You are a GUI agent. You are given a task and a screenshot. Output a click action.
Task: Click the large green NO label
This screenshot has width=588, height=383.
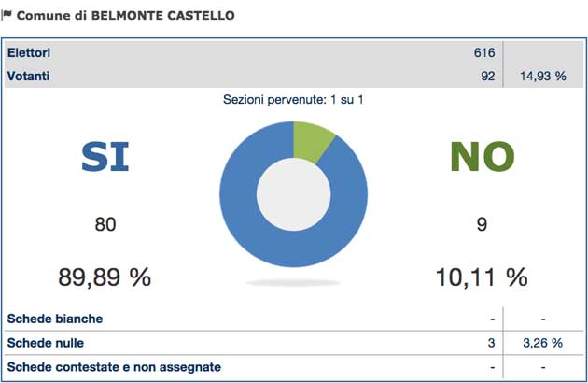[482, 159]
